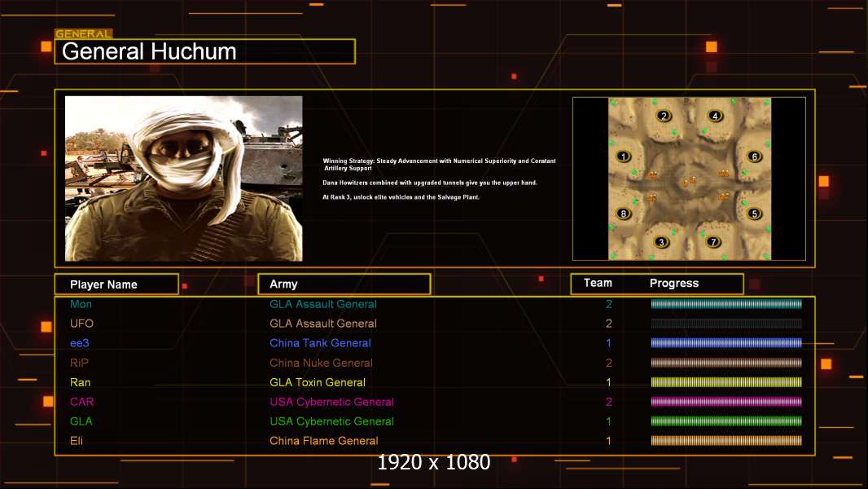Image resolution: width=868 pixels, height=489 pixels.
Task: Click start position marker 1 on the map
Action: pyautogui.click(x=624, y=156)
